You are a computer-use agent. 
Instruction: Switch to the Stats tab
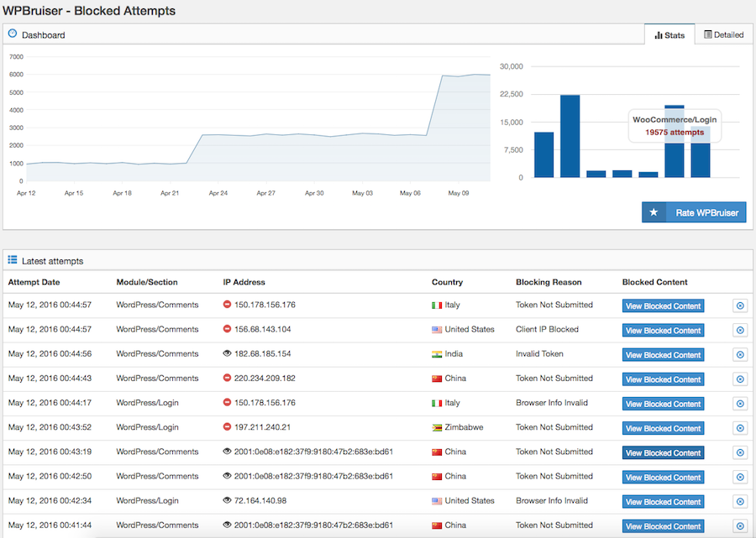tap(669, 35)
